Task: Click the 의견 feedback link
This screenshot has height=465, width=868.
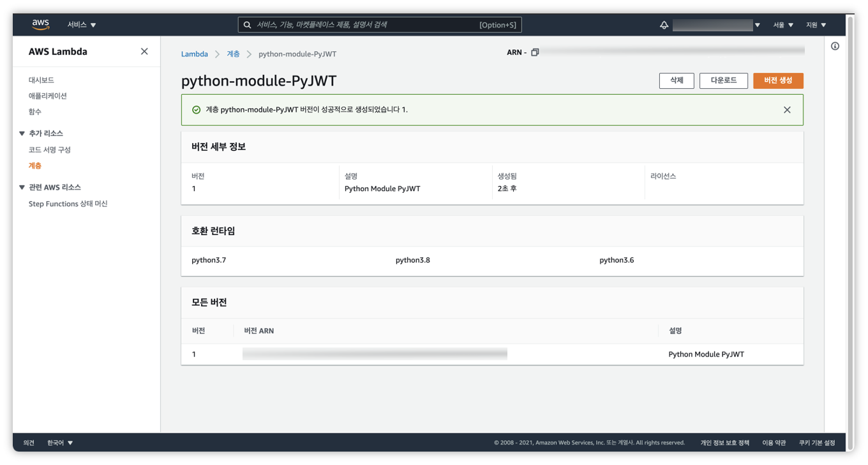Action: click(29, 443)
